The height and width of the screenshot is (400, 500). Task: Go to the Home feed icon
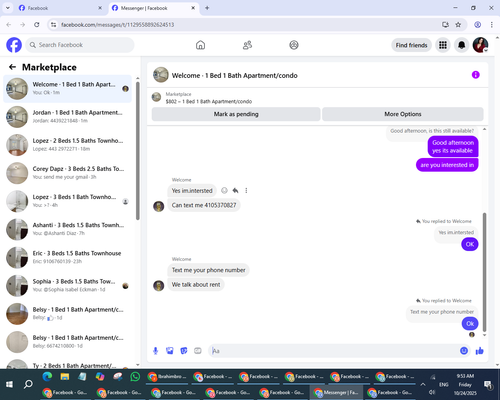(x=200, y=45)
